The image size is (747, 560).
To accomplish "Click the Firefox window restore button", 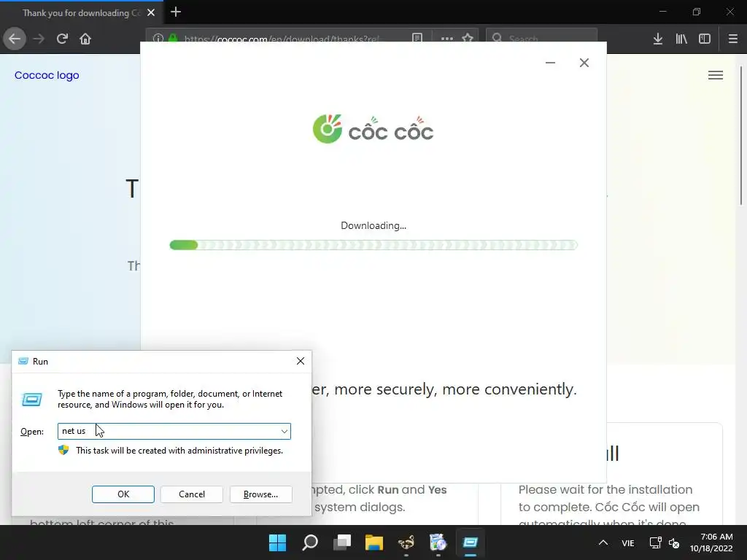I will [x=697, y=12].
